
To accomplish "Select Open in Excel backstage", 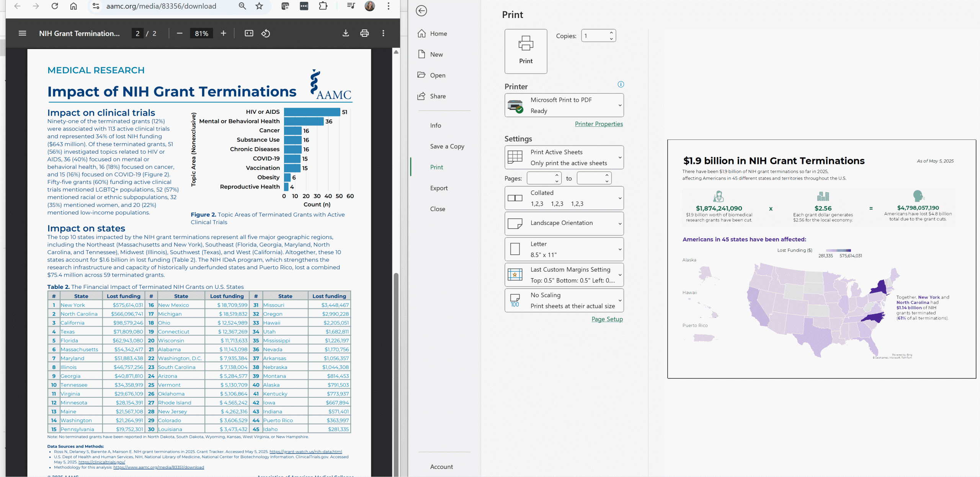I will pos(431,75).
